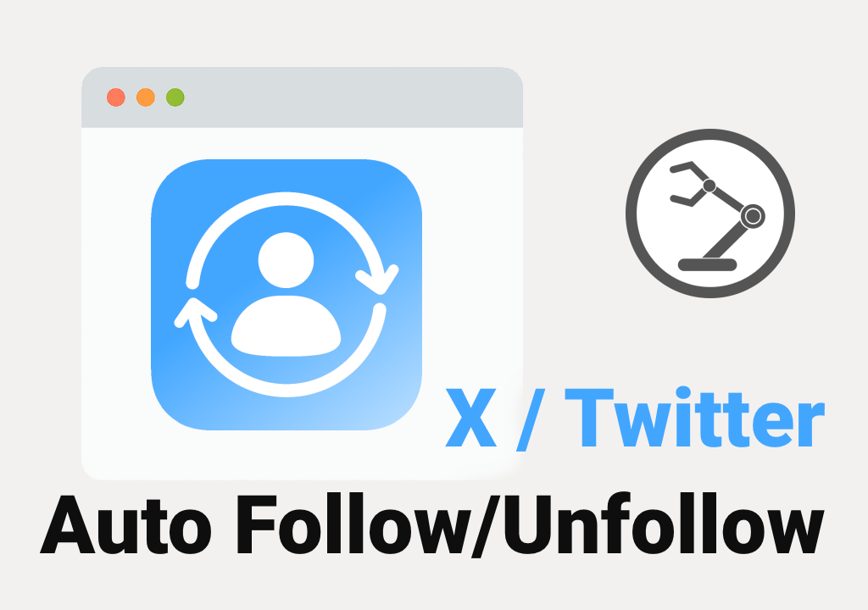The image size is (868, 610).
Task: Click the small upper robot arm joint
Action: (709, 186)
